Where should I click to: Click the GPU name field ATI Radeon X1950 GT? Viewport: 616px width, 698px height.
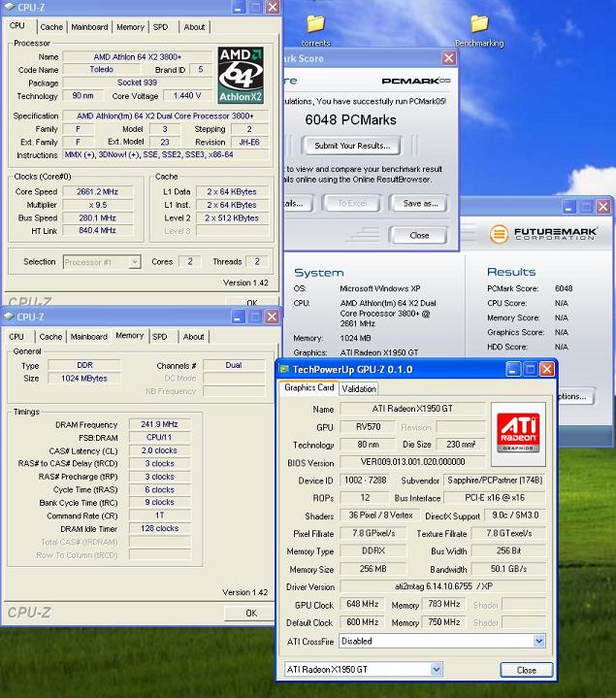tap(412, 408)
